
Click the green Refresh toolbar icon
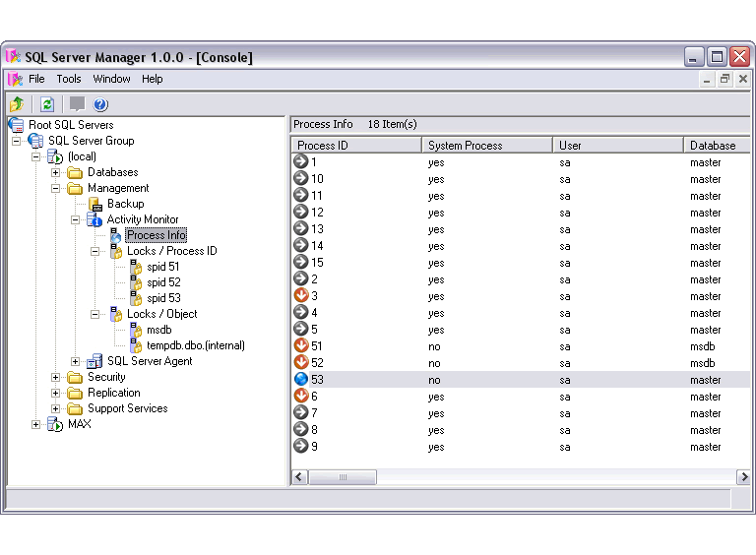pos(47,104)
